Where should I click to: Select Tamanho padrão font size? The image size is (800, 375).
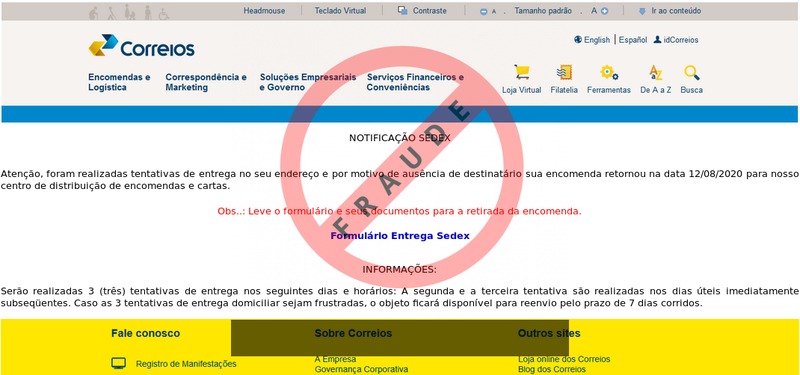pyautogui.click(x=543, y=11)
